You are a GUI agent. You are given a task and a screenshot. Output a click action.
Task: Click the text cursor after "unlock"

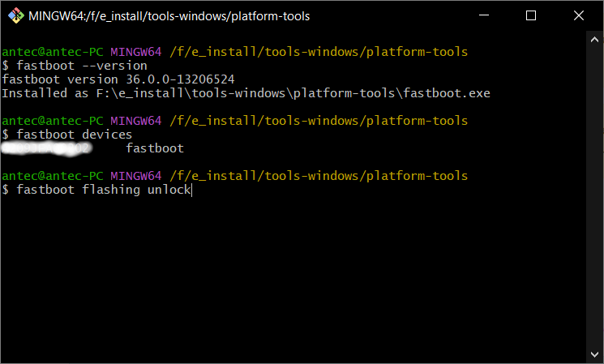(191, 190)
